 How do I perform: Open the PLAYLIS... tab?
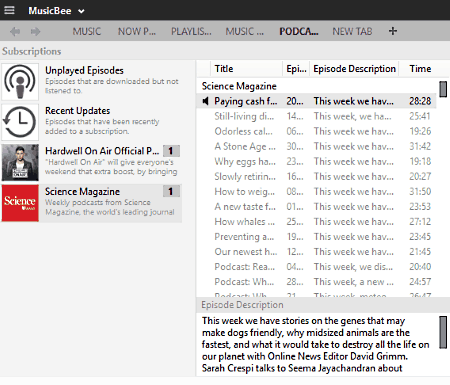(191, 31)
